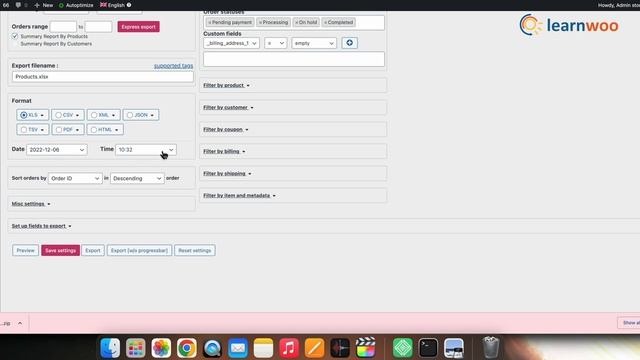Select the PDF format radio button
Viewport: 640px width, 360px height.
pos(59,130)
